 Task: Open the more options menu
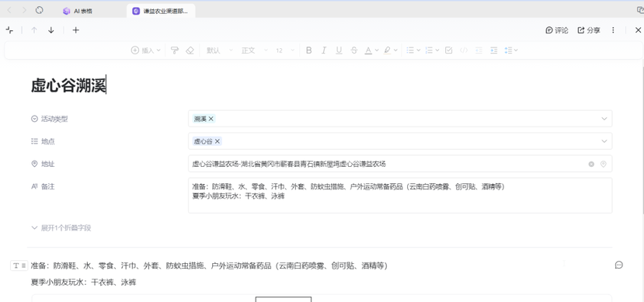(613, 30)
